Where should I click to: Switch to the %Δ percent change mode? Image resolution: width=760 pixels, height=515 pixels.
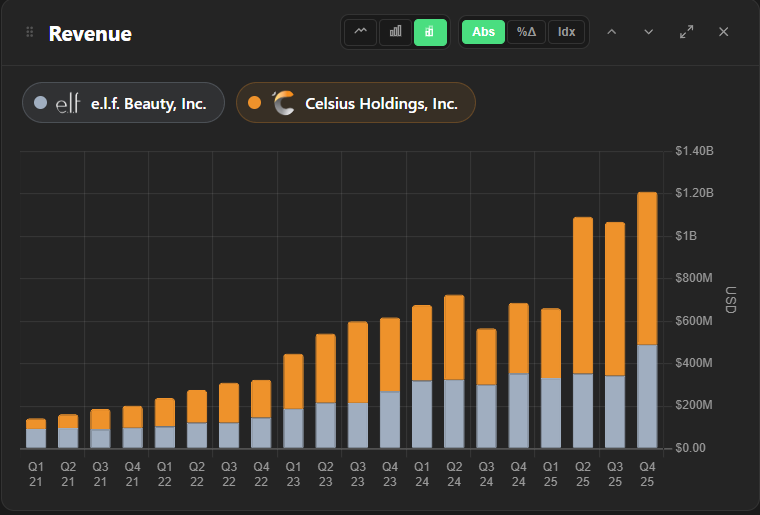pos(526,32)
